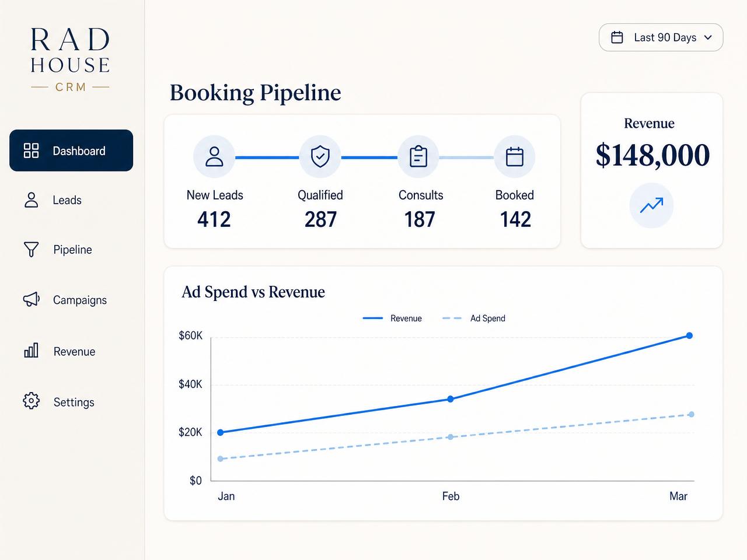The image size is (747, 560).
Task: Open the Last 90 Days dropdown
Action: click(661, 37)
